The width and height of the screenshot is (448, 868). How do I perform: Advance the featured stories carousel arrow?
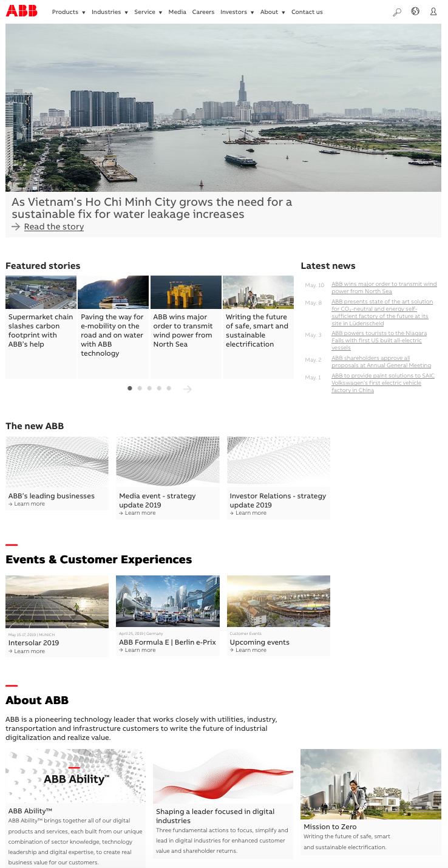[188, 389]
